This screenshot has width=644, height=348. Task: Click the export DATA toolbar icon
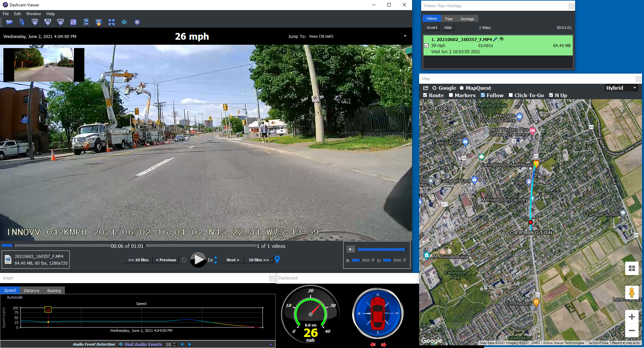[35, 22]
